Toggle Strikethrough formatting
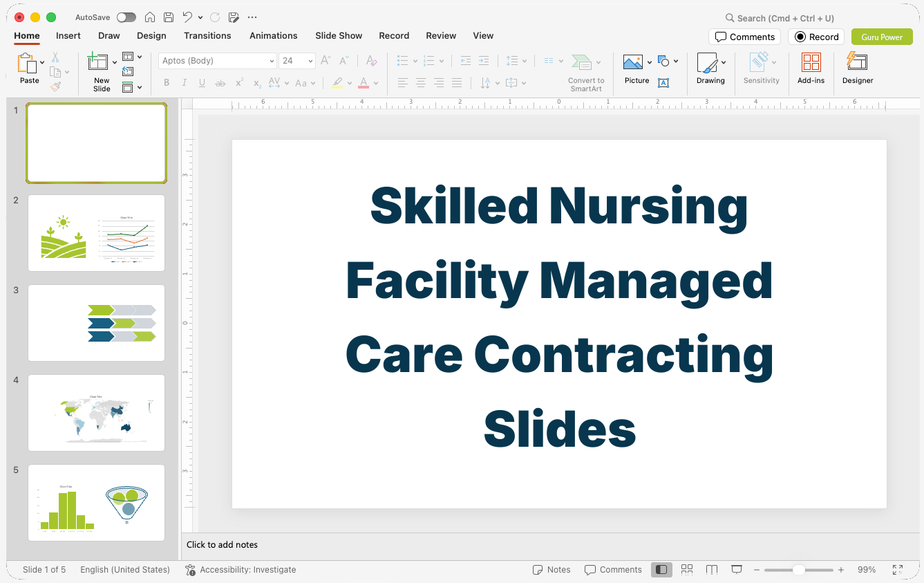The width and height of the screenshot is (924, 583). [220, 83]
